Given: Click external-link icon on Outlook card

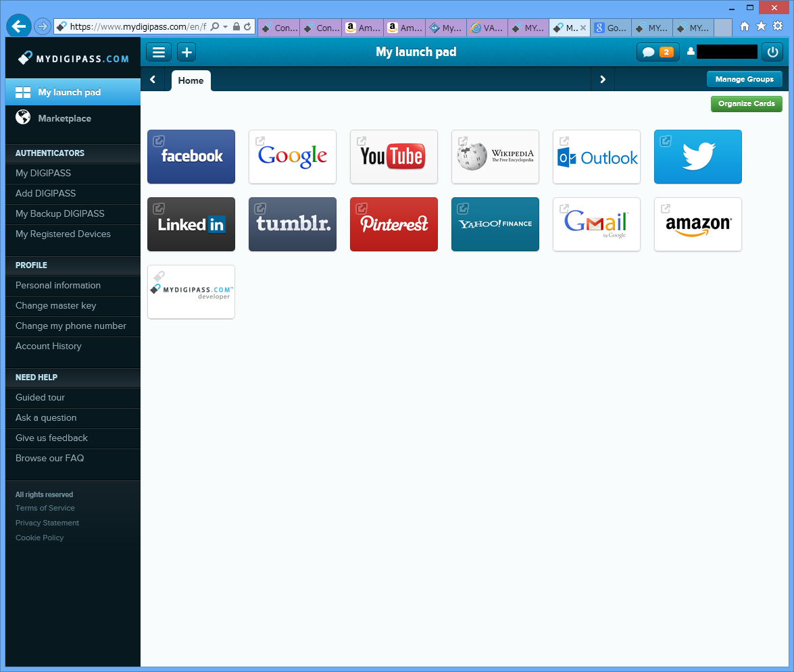Looking at the screenshot, I should (564, 140).
